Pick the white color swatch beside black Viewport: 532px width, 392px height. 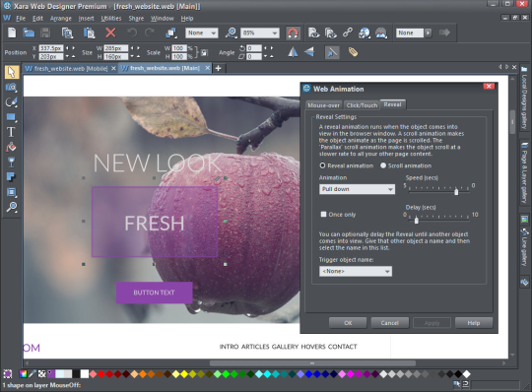coord(85,374)
